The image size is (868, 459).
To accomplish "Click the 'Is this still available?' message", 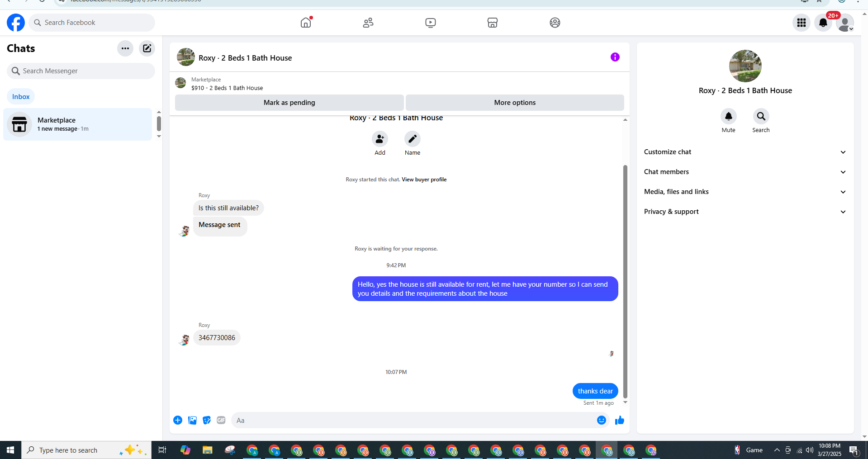I will 228,208.
